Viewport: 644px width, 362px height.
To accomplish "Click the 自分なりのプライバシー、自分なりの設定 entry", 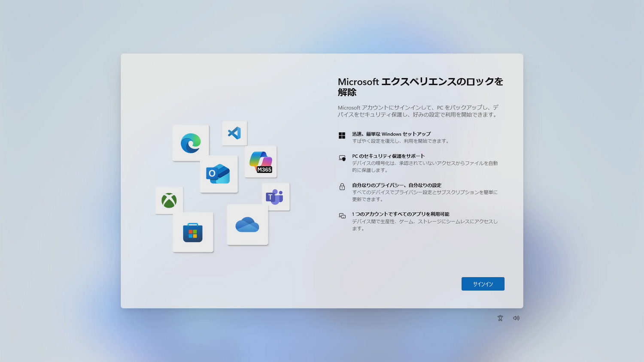I will (x=398, y=185).
